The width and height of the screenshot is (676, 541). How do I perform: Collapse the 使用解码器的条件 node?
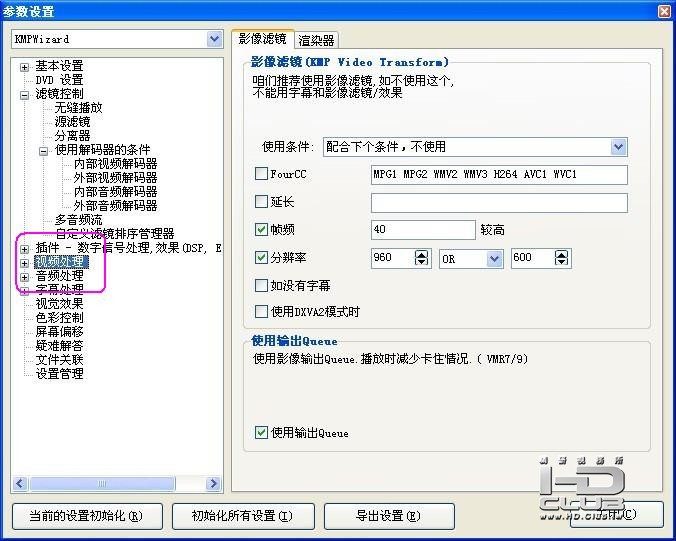click(x=44, y=151)
